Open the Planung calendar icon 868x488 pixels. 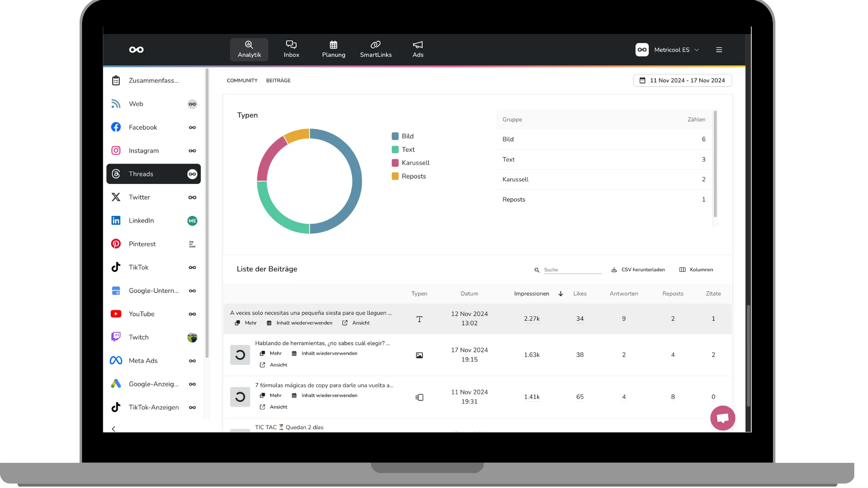(x=333, y=45)
